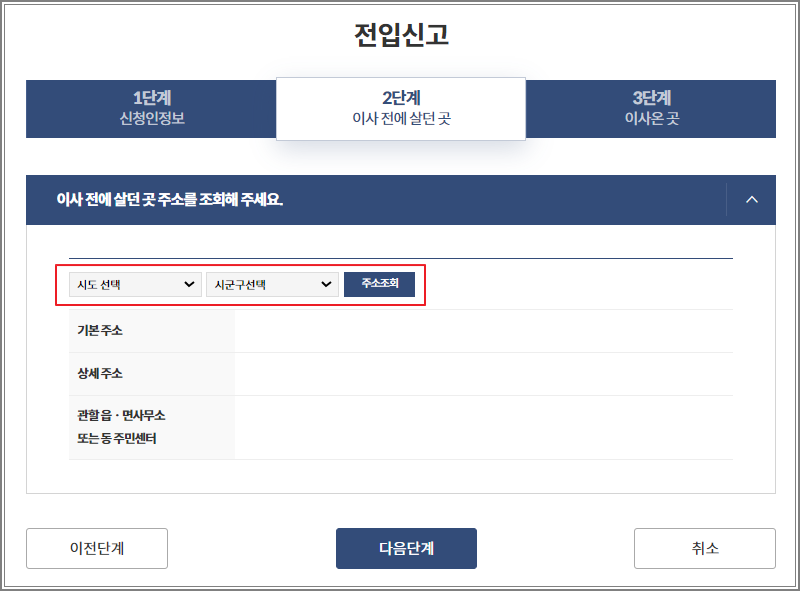Cancel the form with the 취소 button
Viewport: 800px width, 591px height.
704,548
